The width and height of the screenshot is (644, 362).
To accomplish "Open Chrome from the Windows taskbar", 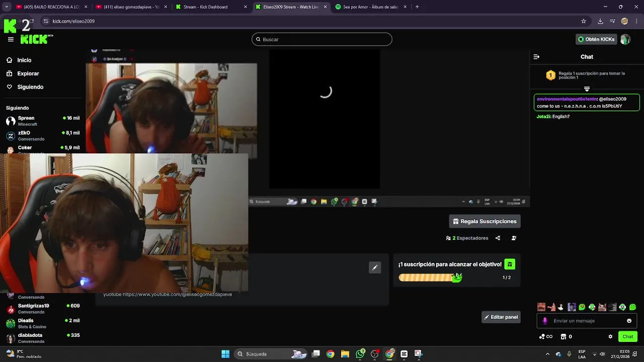I will pos(330,354).
